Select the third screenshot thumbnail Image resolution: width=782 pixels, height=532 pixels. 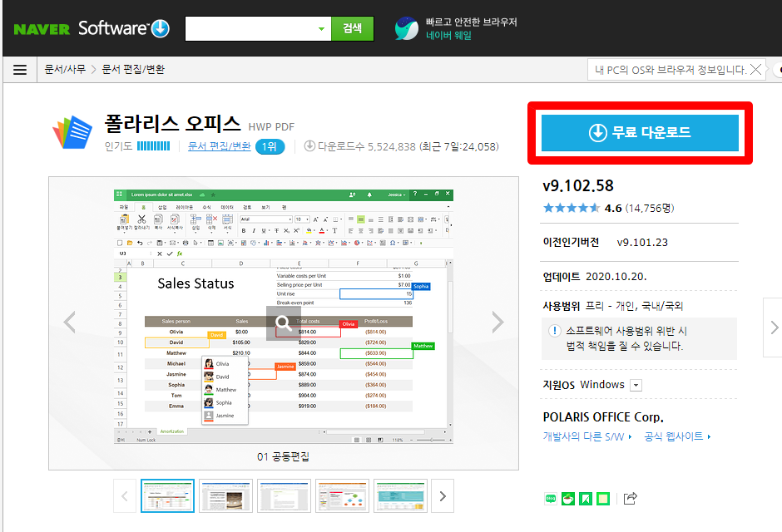pos(285,495)
